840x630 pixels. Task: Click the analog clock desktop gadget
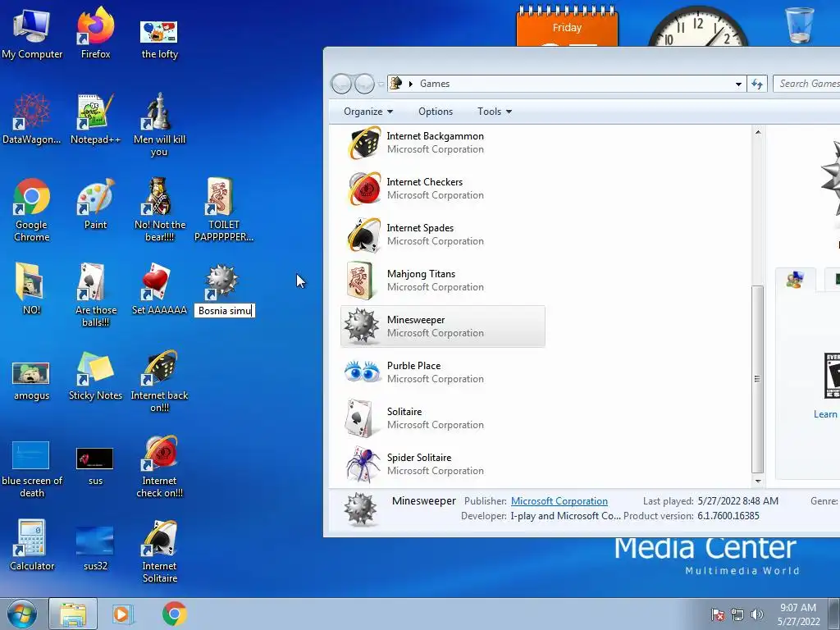click(697, 27)
